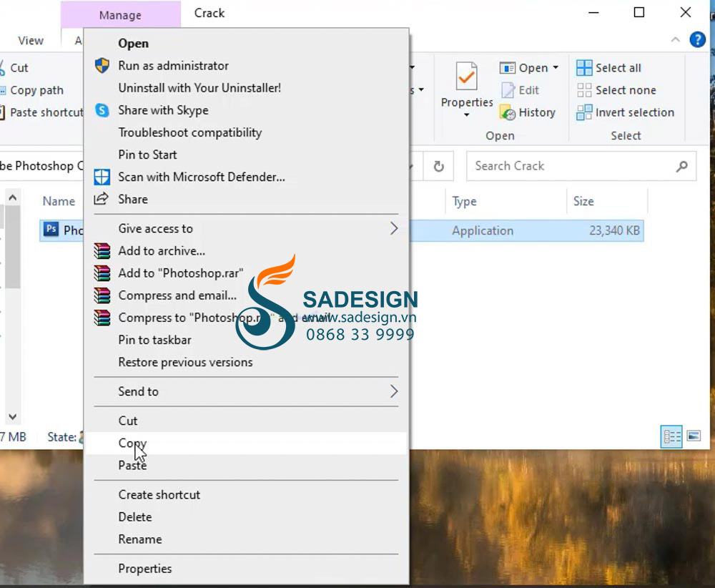Click the scroll down arrow in file pane
Screen dimensions: 715x588
click(x=13, y=416)
